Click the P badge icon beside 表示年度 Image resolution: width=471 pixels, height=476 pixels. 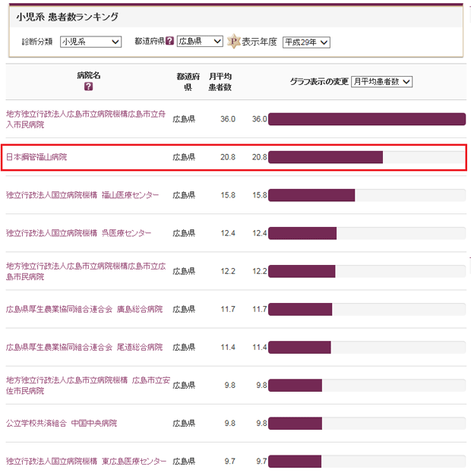[x=234, y=42]
